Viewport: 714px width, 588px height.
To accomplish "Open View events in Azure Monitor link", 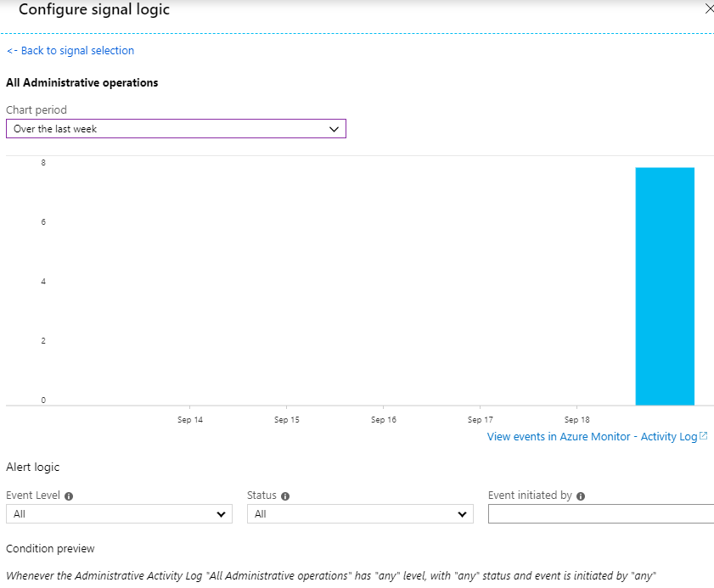I will click(x=592, y=437).
